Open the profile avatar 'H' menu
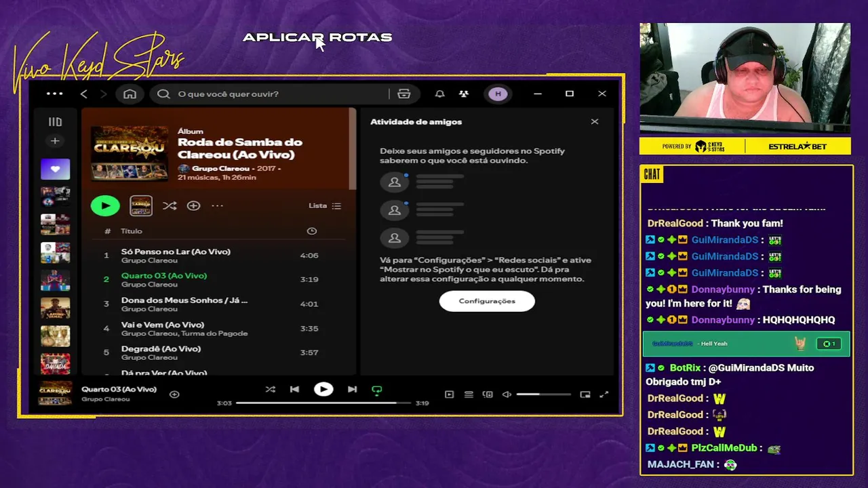 tap(498, 94)
